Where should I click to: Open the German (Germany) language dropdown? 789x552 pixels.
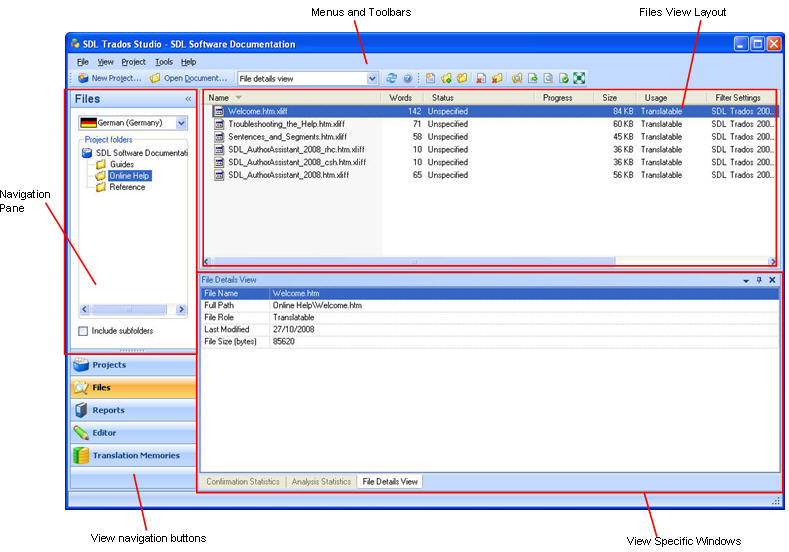point(181,123)
